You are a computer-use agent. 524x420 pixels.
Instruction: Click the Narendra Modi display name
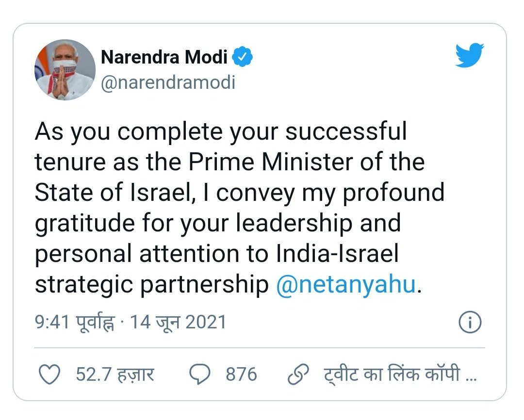coord(164,58)
